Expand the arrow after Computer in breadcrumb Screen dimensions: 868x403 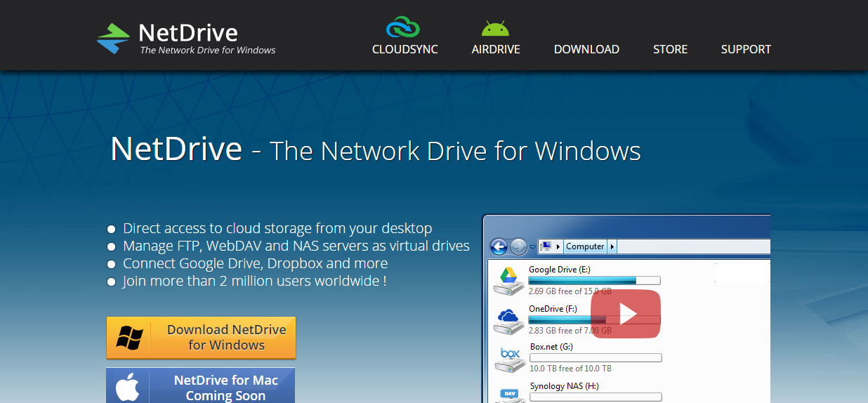(612, 246)
